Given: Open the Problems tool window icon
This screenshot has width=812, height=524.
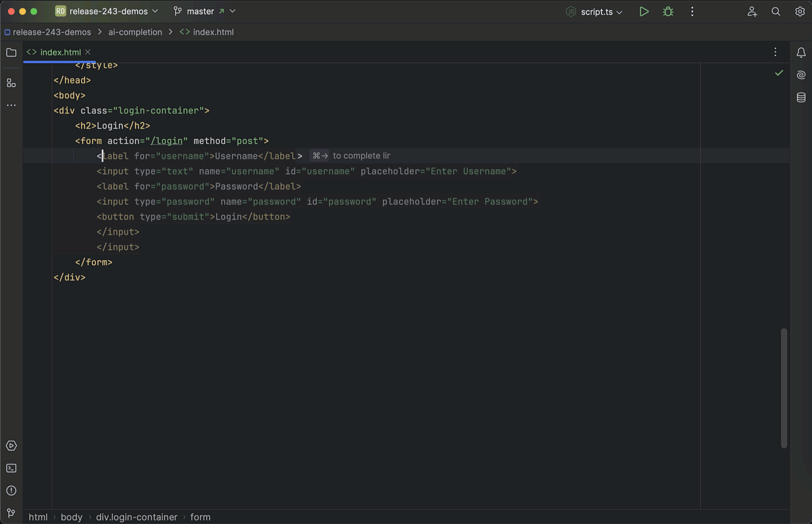Looking at the screenshot, I should pos(11,490).
